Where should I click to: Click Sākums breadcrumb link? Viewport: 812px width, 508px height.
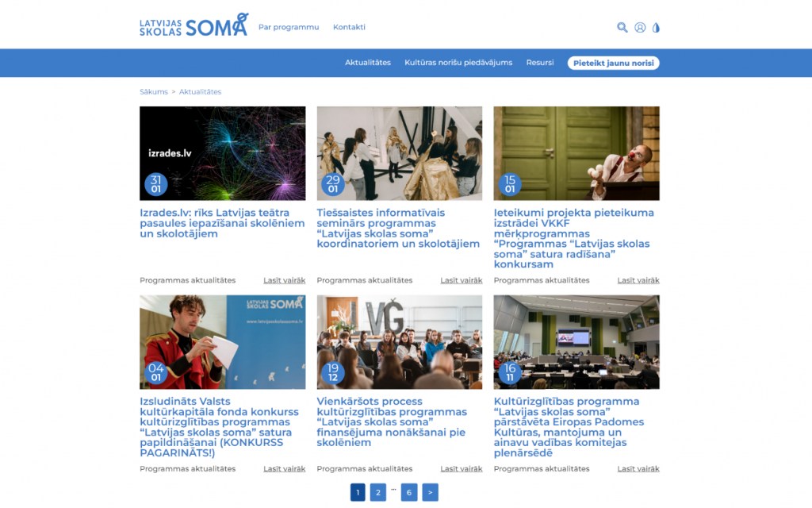pyautogui.click(x=154, y=92)
